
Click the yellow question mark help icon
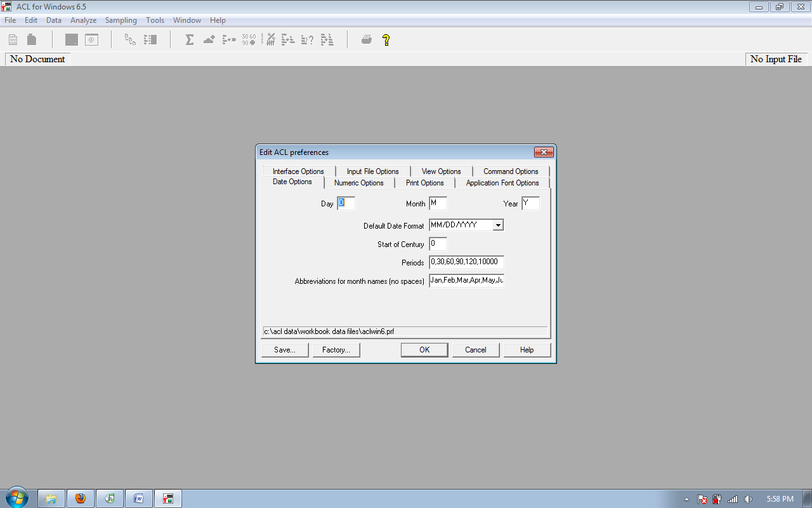point(386,39)
